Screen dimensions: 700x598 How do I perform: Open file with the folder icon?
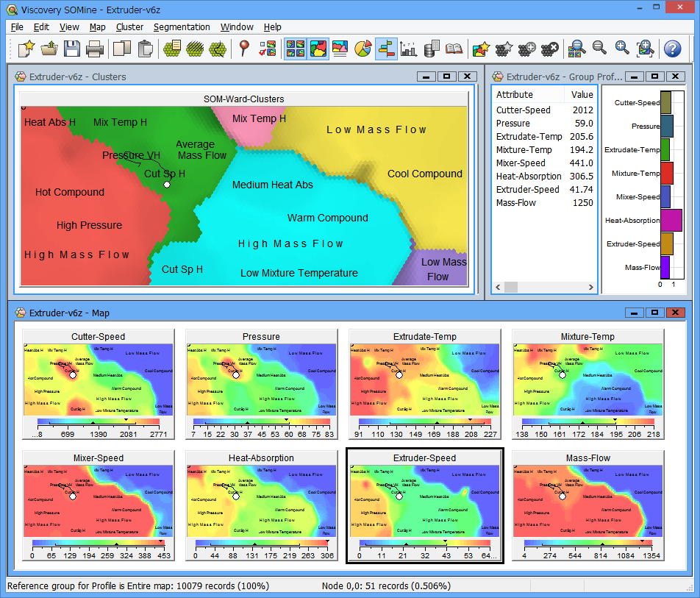49,49
